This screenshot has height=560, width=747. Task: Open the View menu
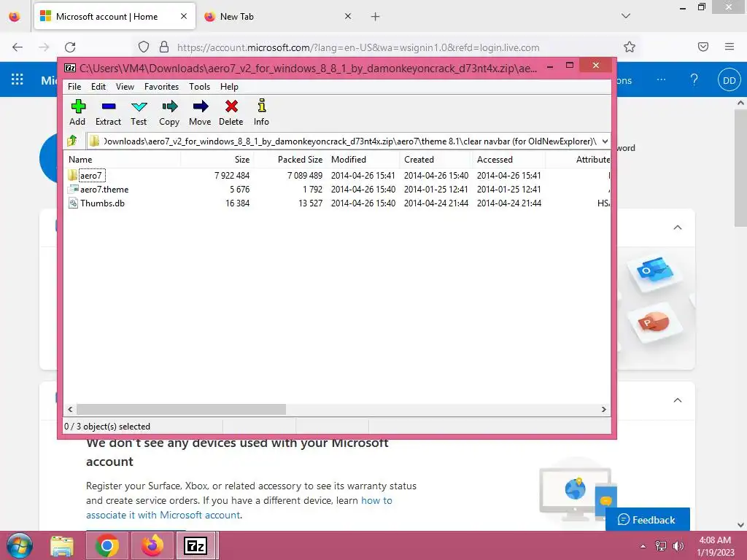(x=125, y=87)
